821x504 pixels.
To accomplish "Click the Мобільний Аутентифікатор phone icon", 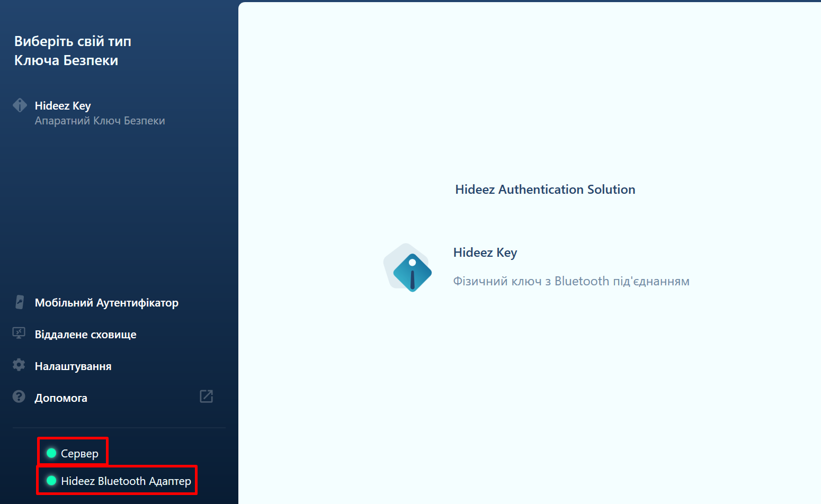I will 20,302.
